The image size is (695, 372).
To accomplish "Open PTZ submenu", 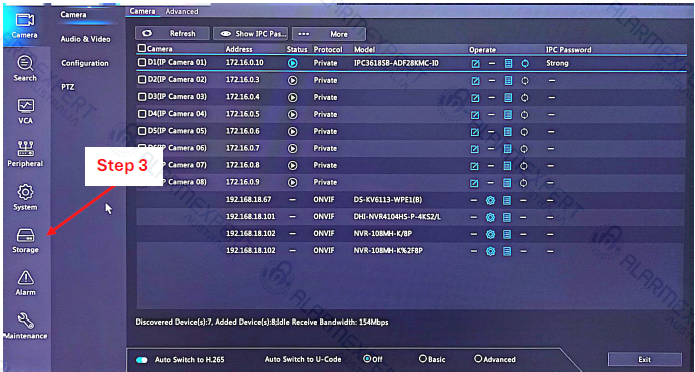I will pyautogui.click(x=67, y=87).
